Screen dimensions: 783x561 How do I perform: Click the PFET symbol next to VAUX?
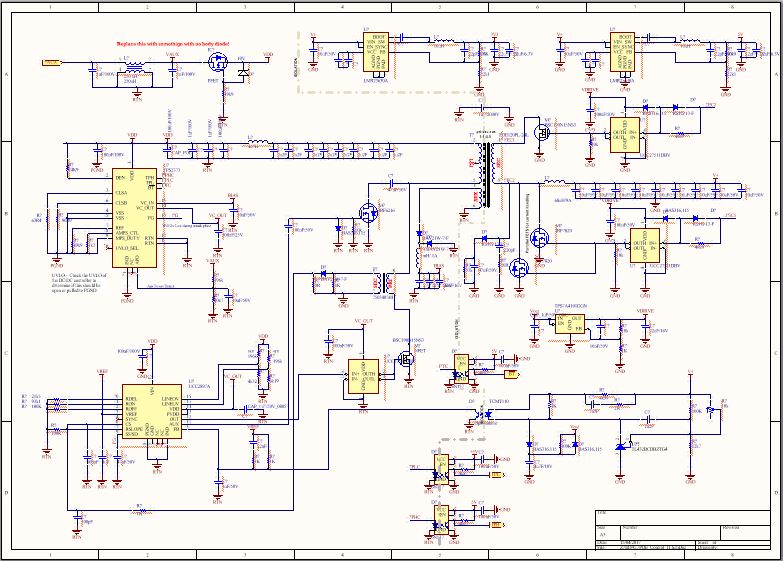[218, 61]
